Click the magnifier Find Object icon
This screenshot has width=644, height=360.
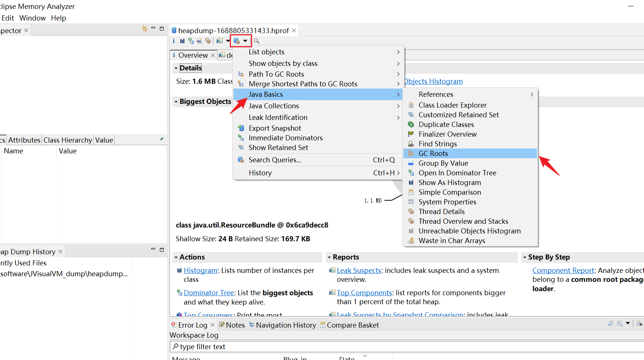pos(256,41)
